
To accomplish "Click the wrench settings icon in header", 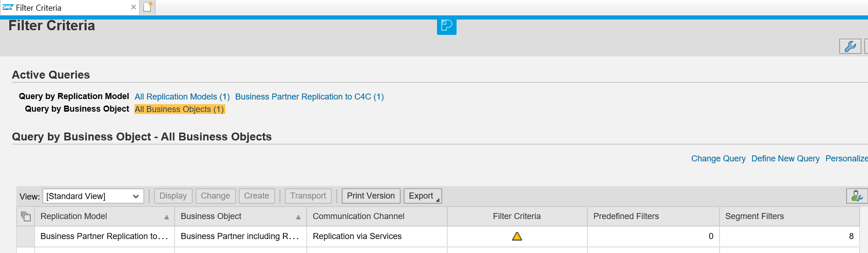I will (x=850, y=47).
